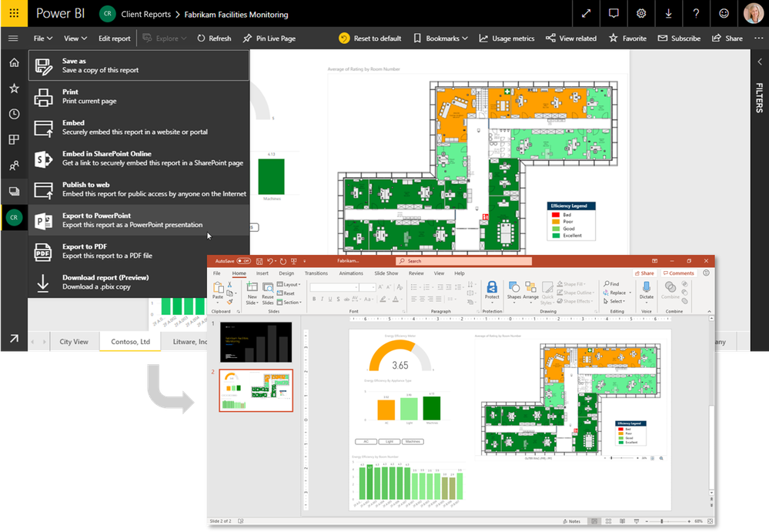Viewport: 769px width, 532px height.
Task: Click Protect in PowerPoint ribbon
Action: [x=492, y=289]
